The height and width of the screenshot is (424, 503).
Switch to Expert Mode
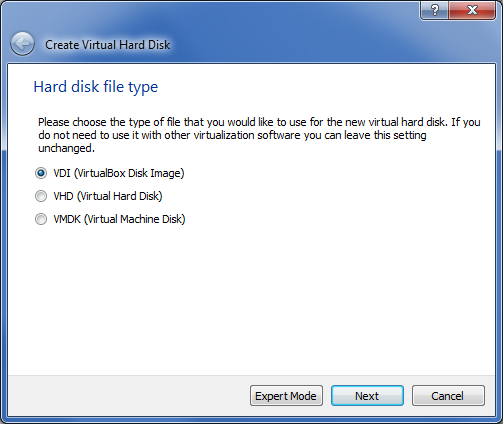point(286,396)
